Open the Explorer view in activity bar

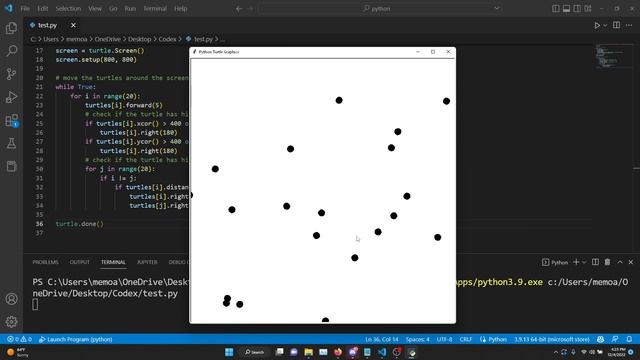point(11,28)
